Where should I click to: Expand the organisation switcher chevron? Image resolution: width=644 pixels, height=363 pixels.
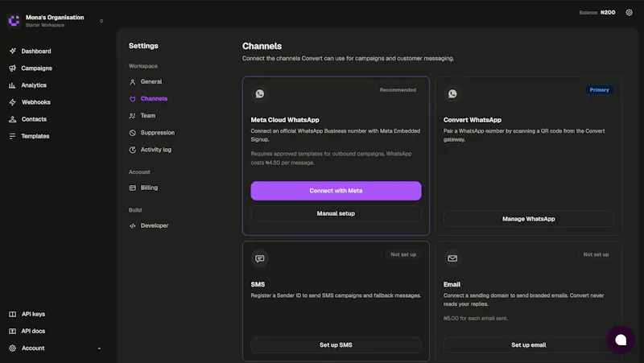(x=101, y=21)
